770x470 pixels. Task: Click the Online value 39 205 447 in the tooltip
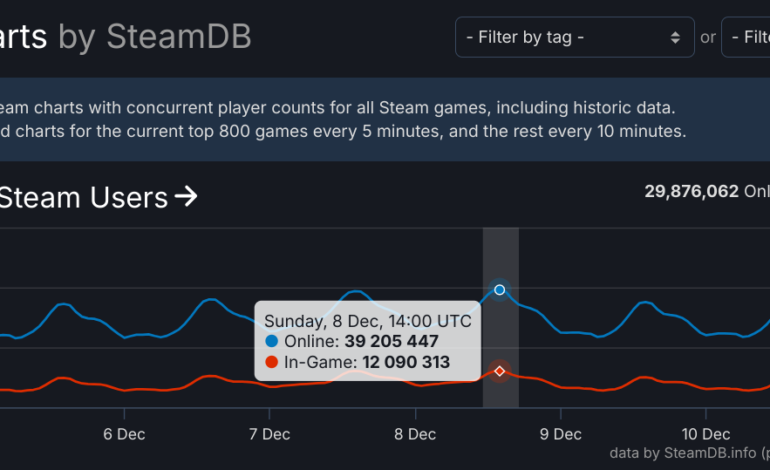tap(392, 341)
